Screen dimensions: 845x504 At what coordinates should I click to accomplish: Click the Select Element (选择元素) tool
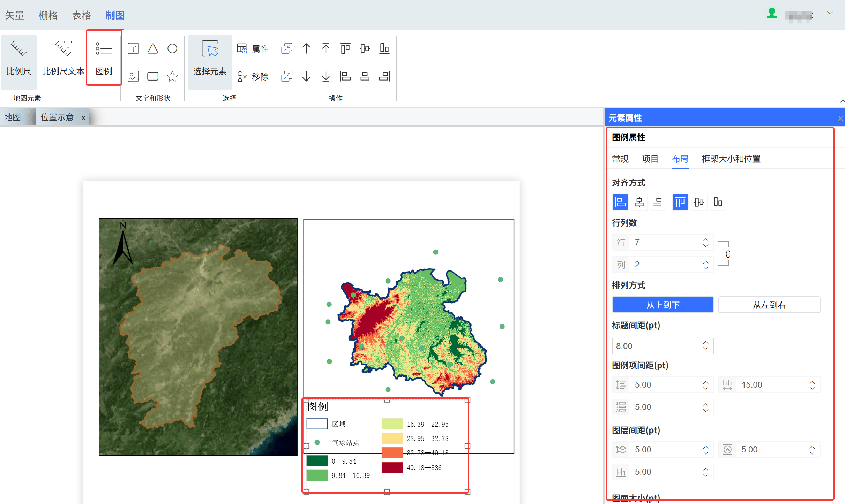click(x=210, y=59)
